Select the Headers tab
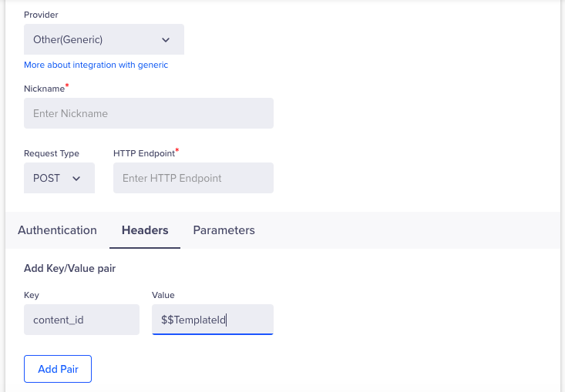The height and width of the screenshot is (392, 565). 145,230
